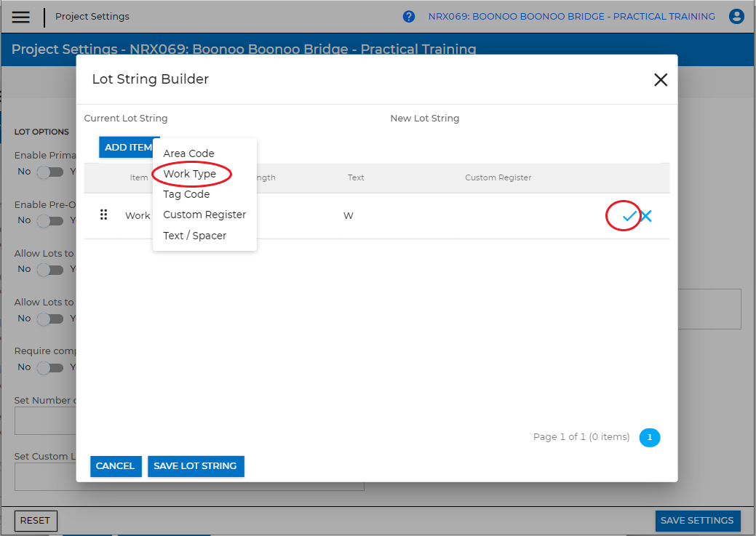Click the RESET button
This screenshot has height=536, width=756.
click(x=35, y=521)
